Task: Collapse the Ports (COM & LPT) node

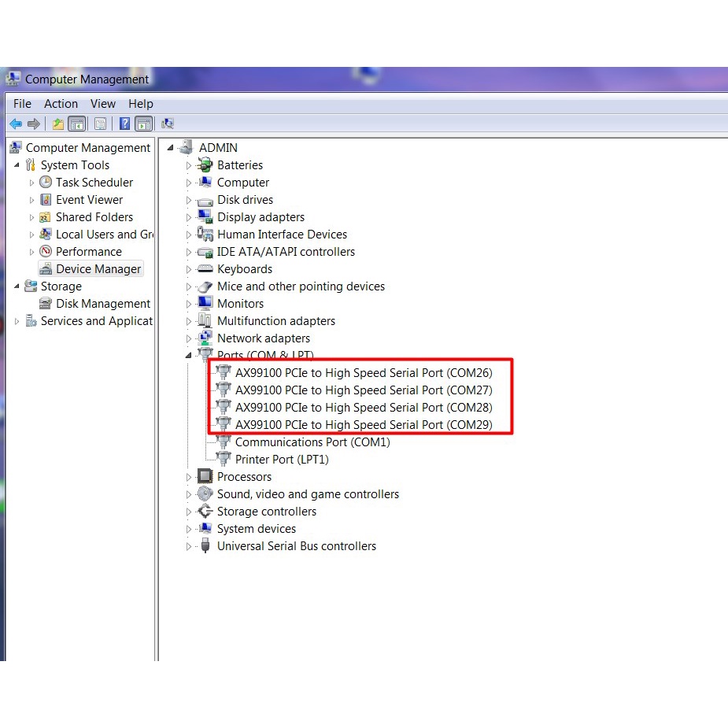Action: point(189,356)
